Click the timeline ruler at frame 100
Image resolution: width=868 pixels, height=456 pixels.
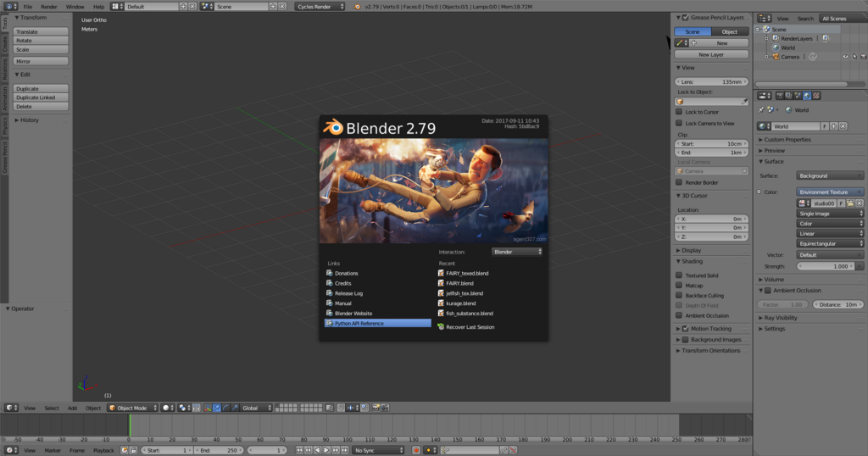point(348,439)
